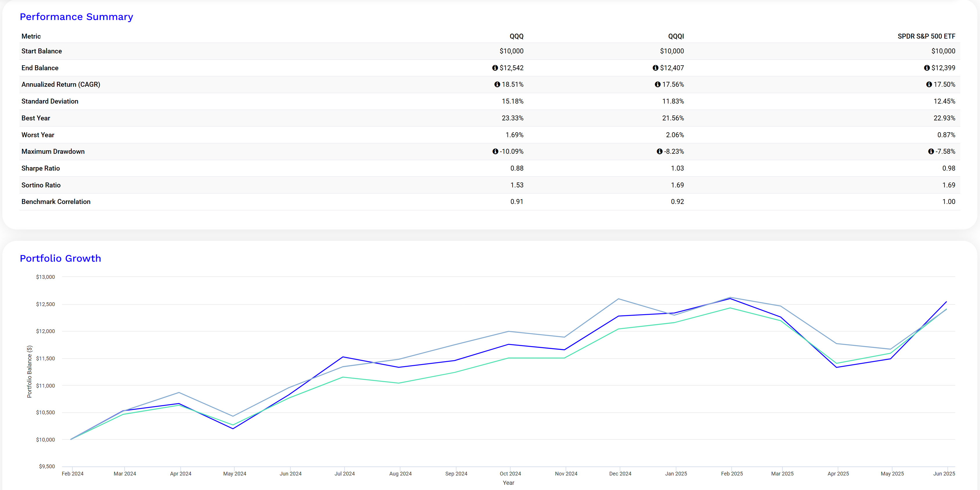Click info icon beside -7.58% drawdown
The width and height of the screenshot is (980, 490).
[931, 151]
